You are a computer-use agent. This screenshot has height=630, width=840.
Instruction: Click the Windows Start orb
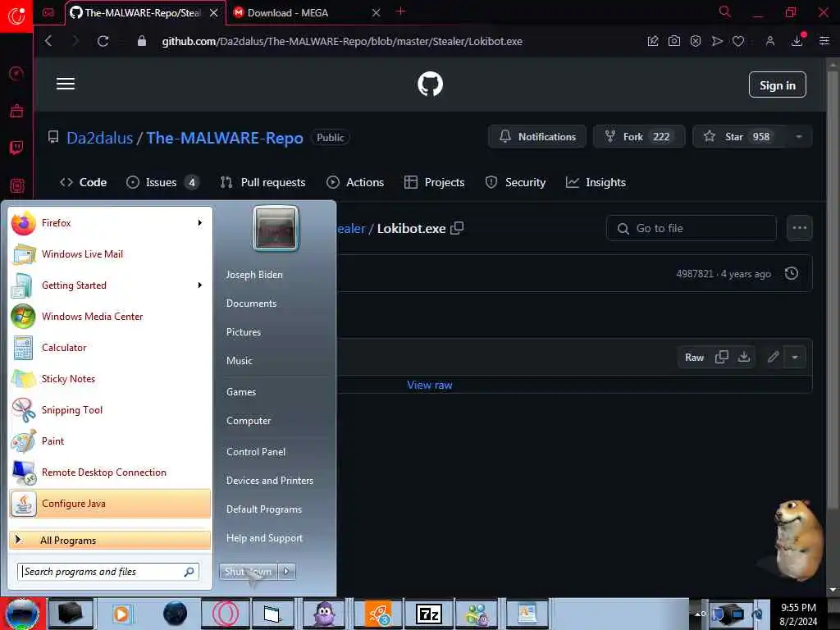[22, 614]
